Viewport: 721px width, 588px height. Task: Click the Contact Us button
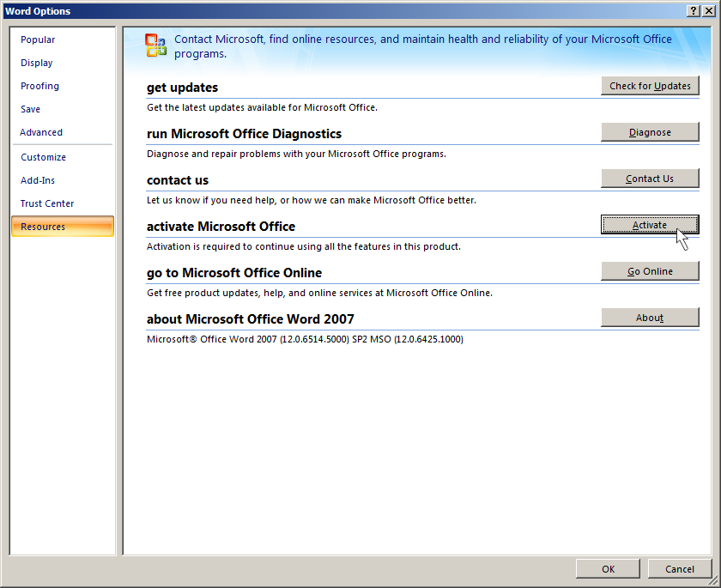click(650, 179)
